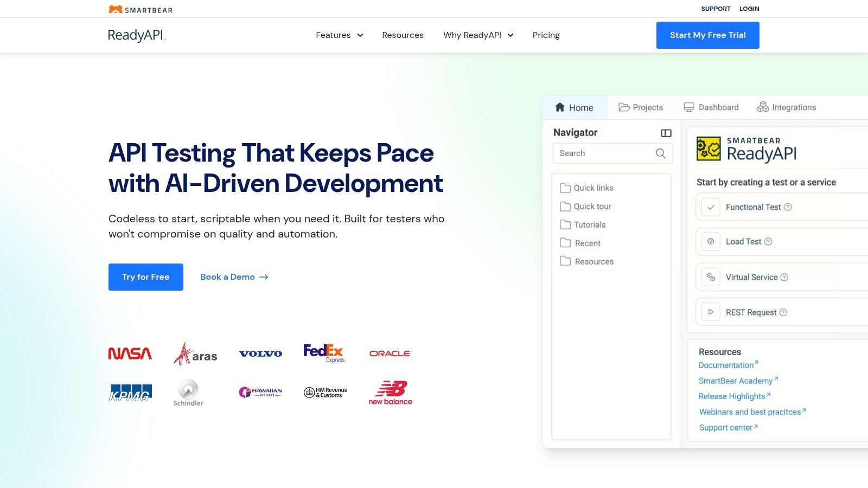Click the Navigator Search input field
The image size is (868, 488).
[x=612, y=153]
